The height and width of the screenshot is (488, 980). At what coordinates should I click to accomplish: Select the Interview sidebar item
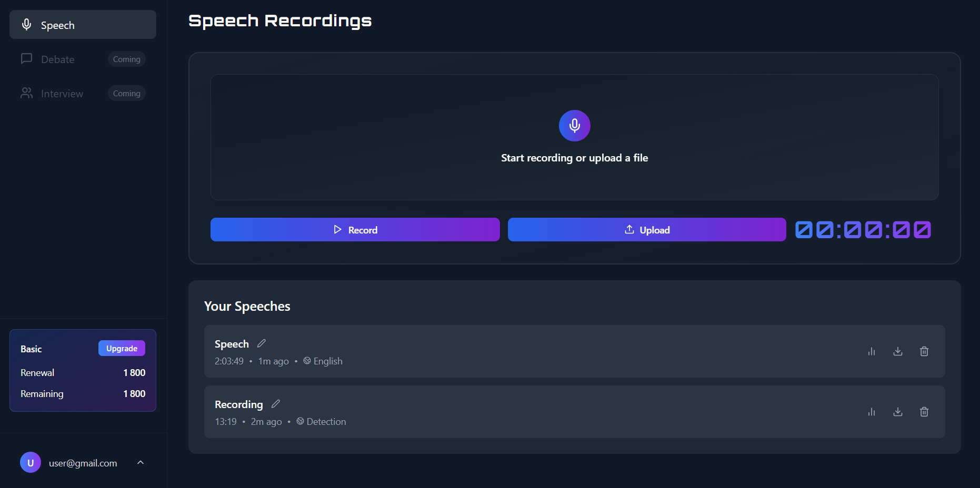[x=83, y=93]
